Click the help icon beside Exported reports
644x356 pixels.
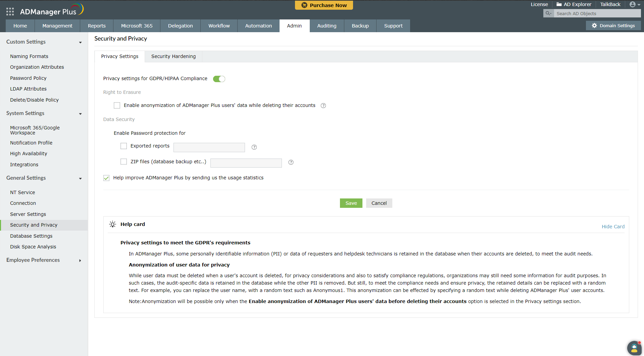click(254, 147)
